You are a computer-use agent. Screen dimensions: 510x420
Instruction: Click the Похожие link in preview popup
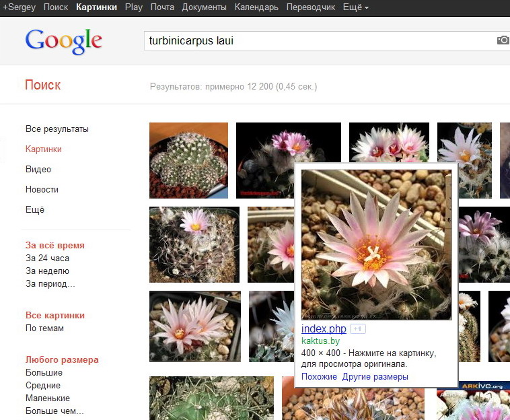[319, 376]
